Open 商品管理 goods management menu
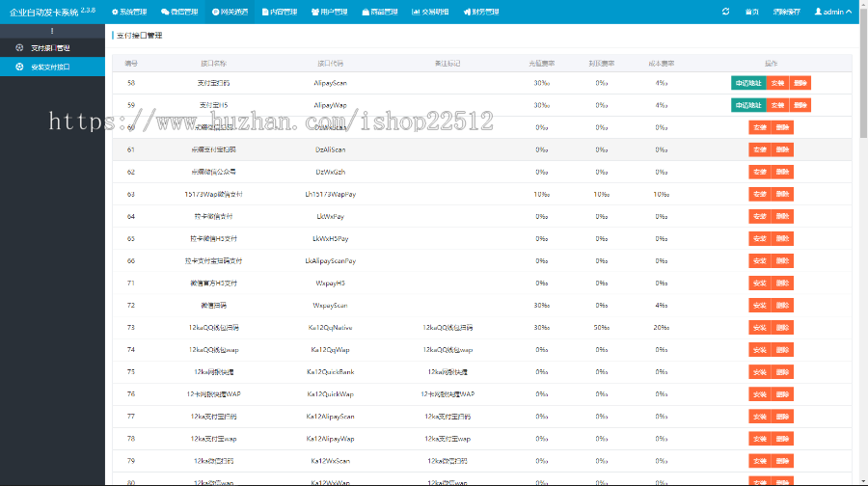Image resolution: width=868 pixels, height=486 pixels. (x=380, y=12)
